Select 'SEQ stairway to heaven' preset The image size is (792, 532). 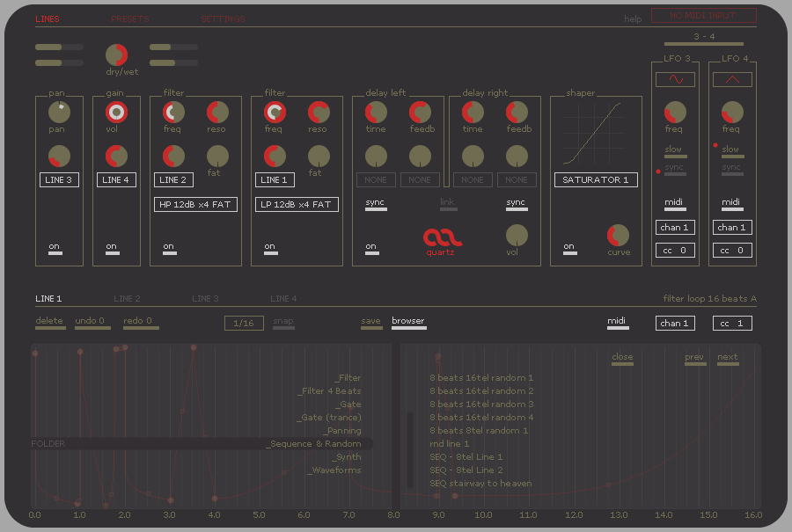point(480,484)
